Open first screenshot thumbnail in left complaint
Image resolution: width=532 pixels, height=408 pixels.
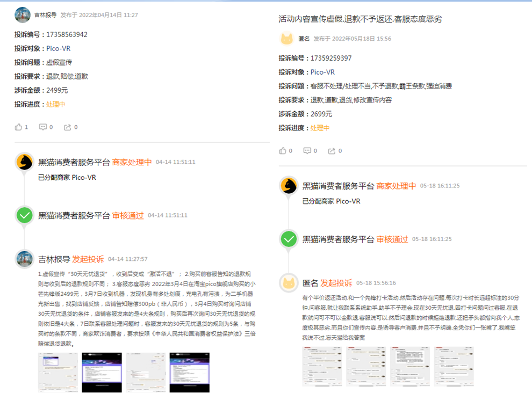[x=57, y=372]
